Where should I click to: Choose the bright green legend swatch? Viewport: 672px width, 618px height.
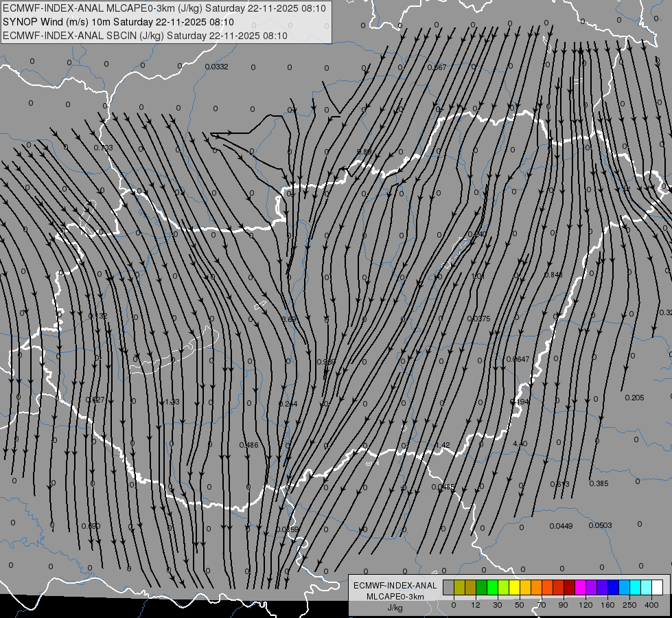(492, 587)
